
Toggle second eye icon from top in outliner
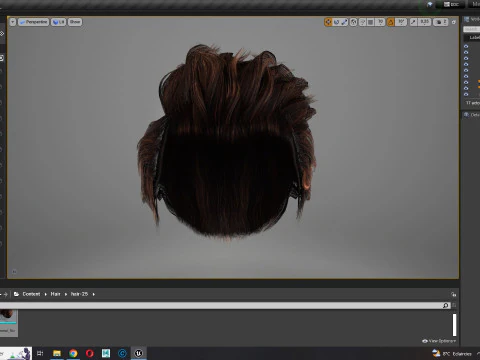466,52
